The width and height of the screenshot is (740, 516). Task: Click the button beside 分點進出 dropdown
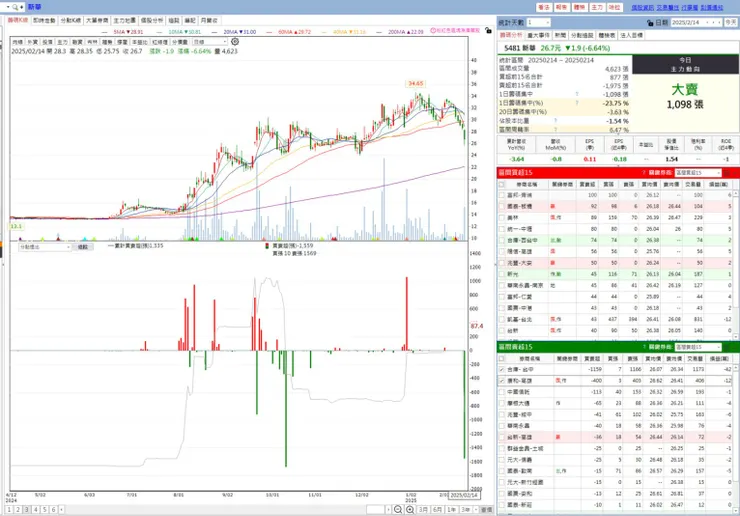coord(83,247)
